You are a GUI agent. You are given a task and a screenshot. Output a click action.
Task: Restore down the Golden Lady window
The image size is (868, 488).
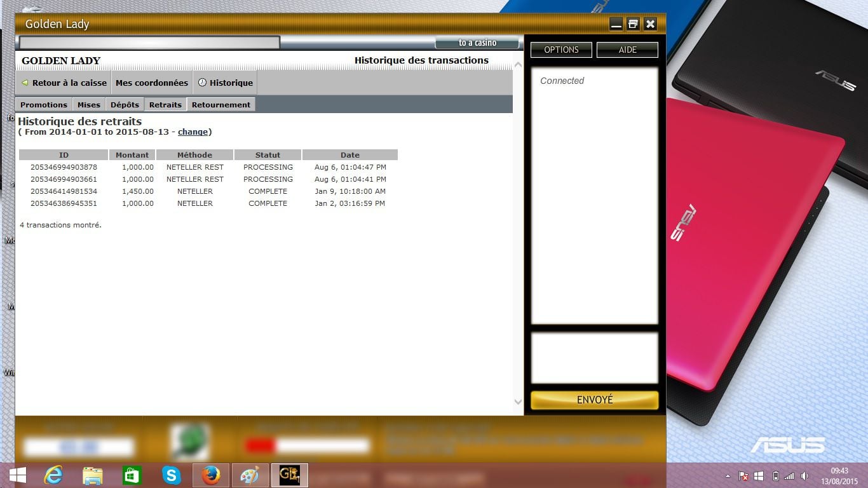(x=633, y=24)
